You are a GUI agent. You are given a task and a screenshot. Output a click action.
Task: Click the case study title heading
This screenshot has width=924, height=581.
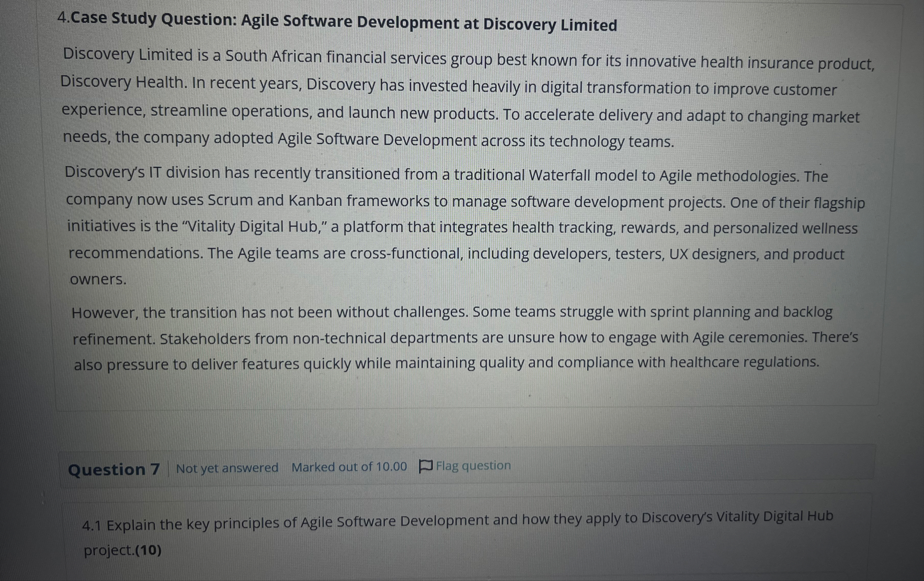(337, 21)
